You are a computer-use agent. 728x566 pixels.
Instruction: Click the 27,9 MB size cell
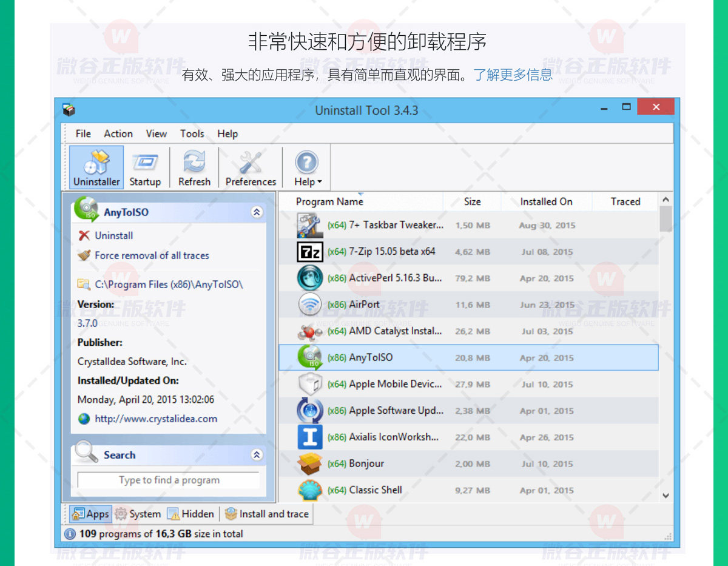(x=473, y=385)
